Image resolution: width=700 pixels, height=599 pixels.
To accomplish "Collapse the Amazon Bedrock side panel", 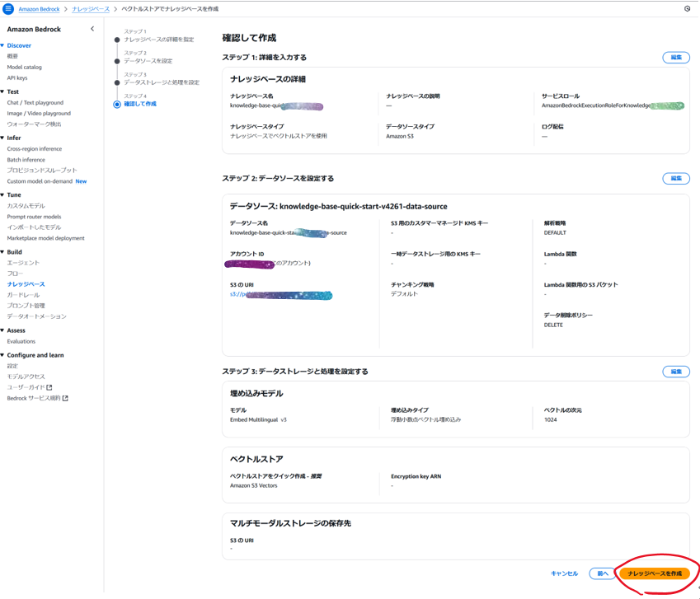I will tap(92, 29).
